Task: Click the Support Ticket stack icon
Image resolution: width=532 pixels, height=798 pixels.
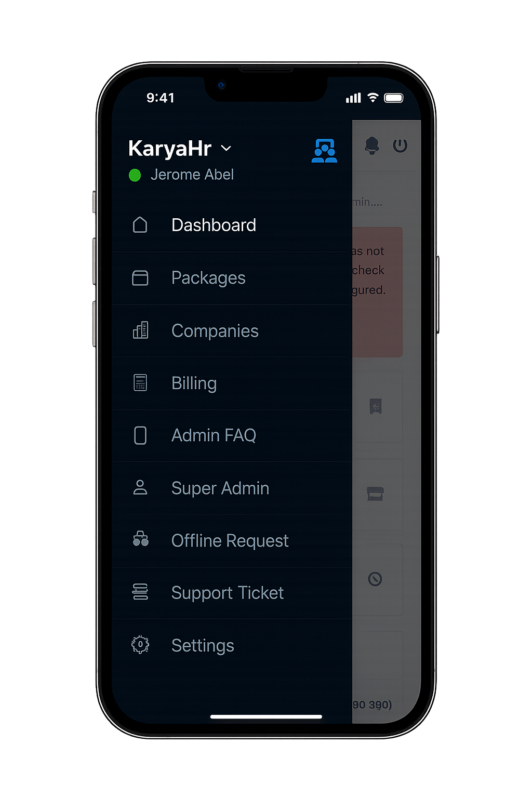Action: pos(140,592)
